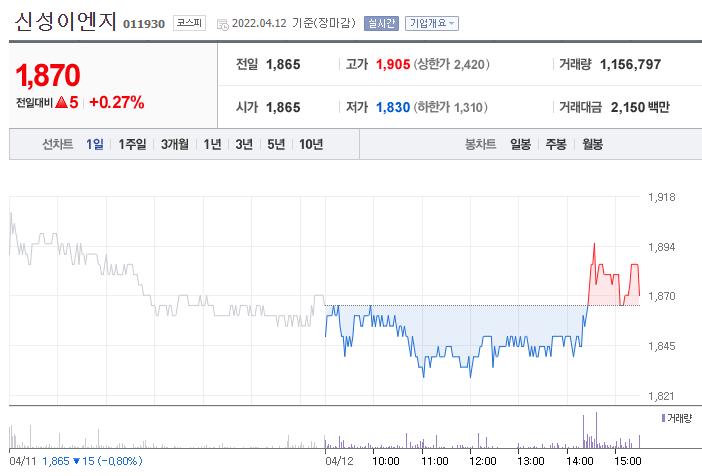Click the current price 1,870
The image size is (702, 476).
pos(48,75)
